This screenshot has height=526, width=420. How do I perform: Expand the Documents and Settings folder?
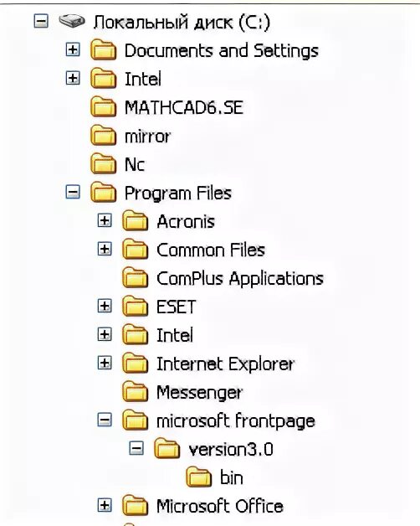pyautogui.click(x=73, y=50)
